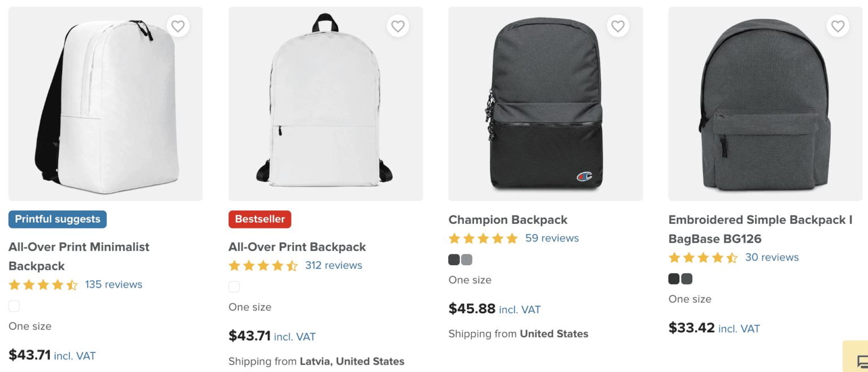Click the Champion Backpack product name

coord(507,219)
